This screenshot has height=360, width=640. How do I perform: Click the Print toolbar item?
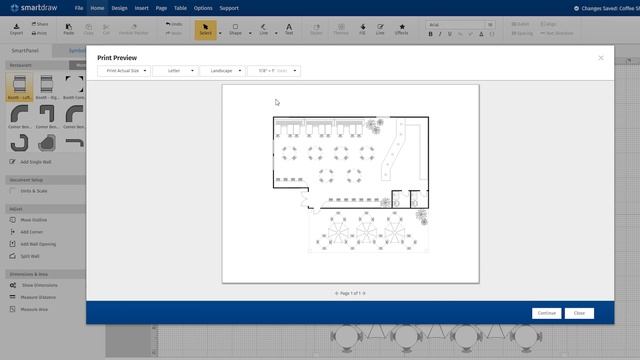39,33
